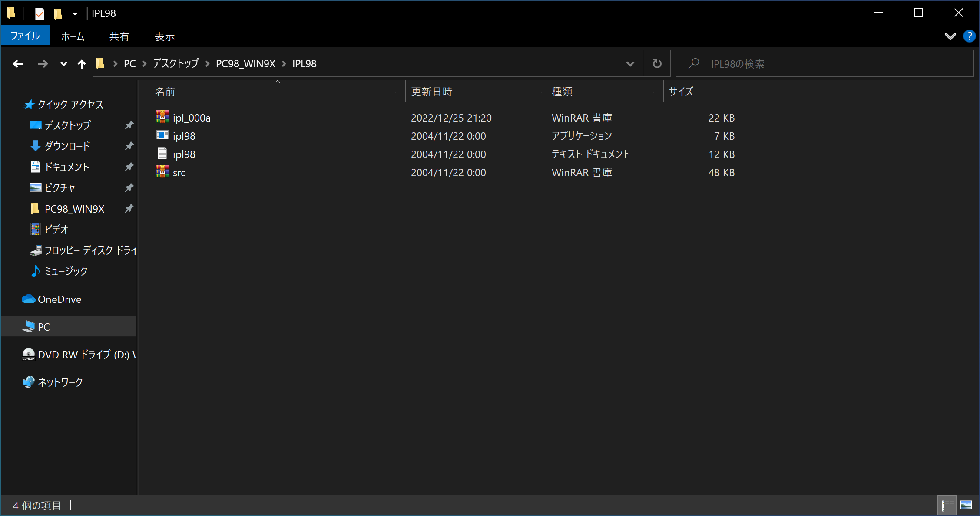Image resolution: width=980 pixels, height=516 pixels.
Task: Open recent locations dropdown arrow
Action: pos(63,64)
